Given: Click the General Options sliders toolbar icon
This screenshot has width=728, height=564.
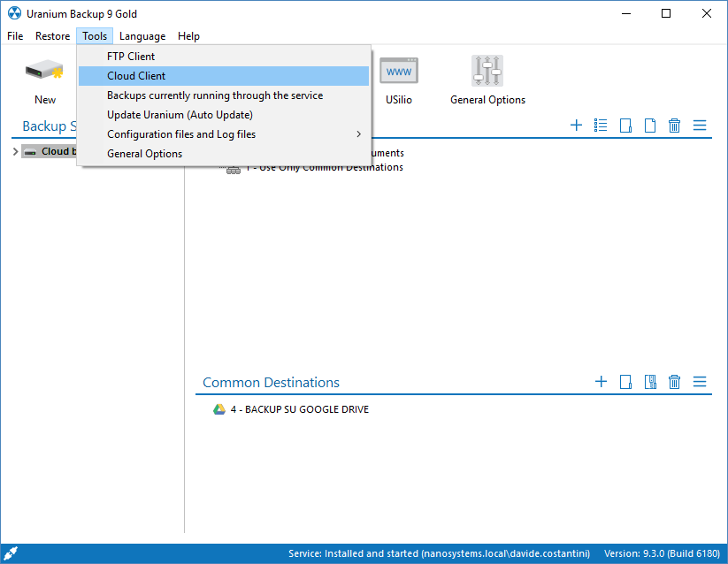Looking at the screenshot, I should (x=487, y=71).
